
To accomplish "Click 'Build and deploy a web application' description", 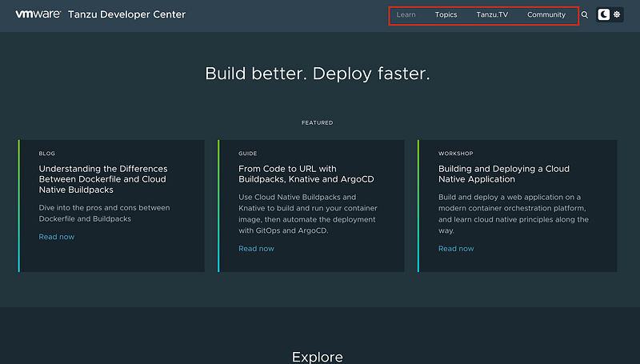I will [514, 214].
